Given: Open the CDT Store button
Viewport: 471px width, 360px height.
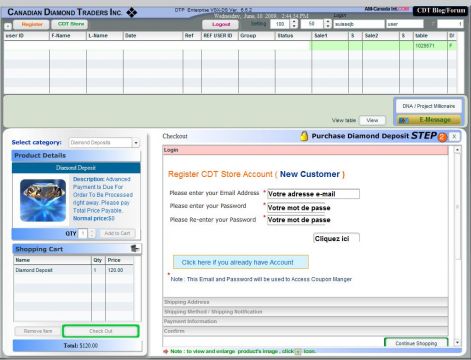Looking at the screenshot, I should click(70, 24).
